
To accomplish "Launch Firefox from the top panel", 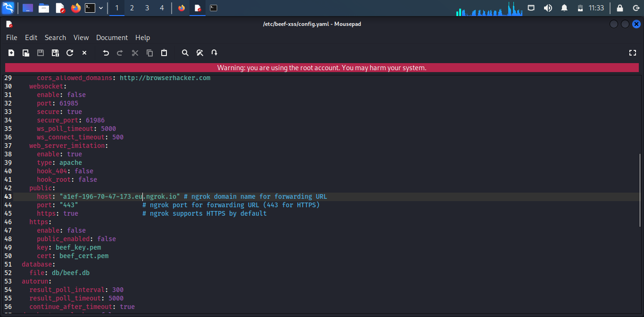I will pos(76,8).
